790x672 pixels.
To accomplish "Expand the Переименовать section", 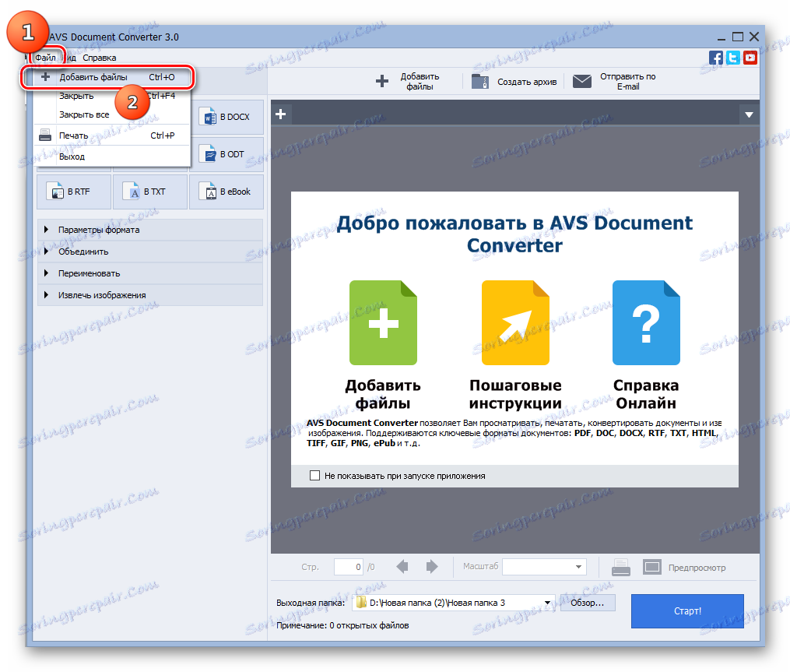I will point(150,273).
